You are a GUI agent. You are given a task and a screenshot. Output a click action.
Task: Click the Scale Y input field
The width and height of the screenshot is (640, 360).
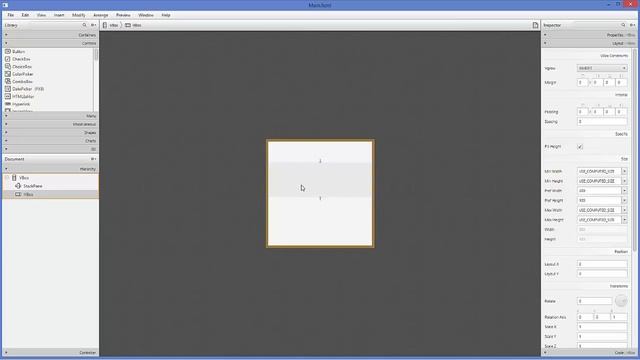(602, 337)
